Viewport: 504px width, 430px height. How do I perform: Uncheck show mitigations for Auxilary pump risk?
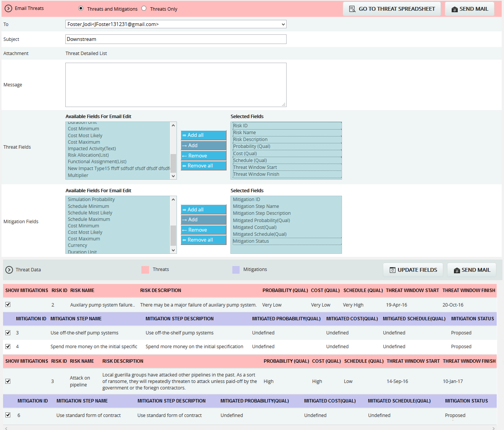pos(8,305)
